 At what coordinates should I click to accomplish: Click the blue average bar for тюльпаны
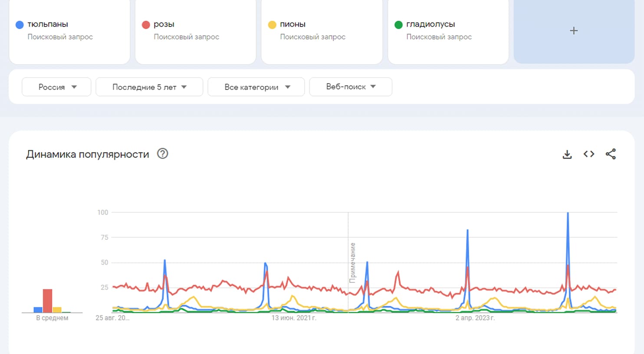coord(38,310)
